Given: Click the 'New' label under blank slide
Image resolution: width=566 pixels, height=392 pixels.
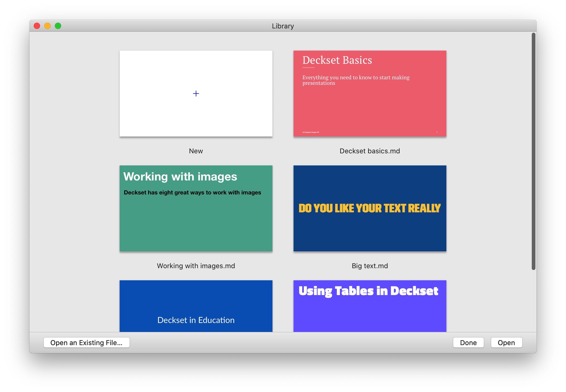Looking at the screenshot, I should [x=196, y=151].
